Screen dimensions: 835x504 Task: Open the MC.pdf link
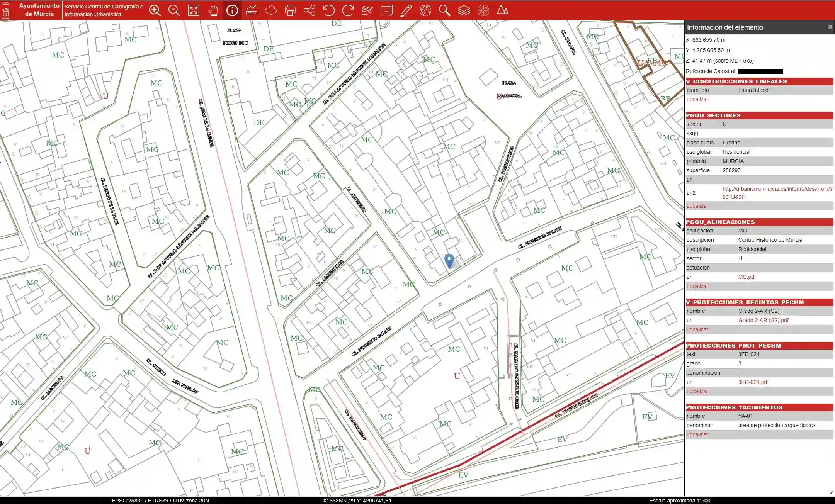[x=747, y=277]
